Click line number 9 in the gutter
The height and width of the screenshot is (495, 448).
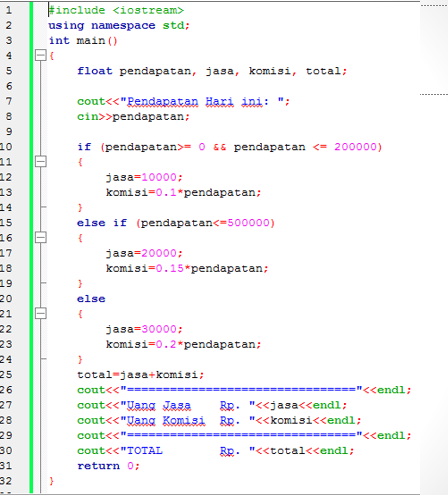[x=9, y=132]
